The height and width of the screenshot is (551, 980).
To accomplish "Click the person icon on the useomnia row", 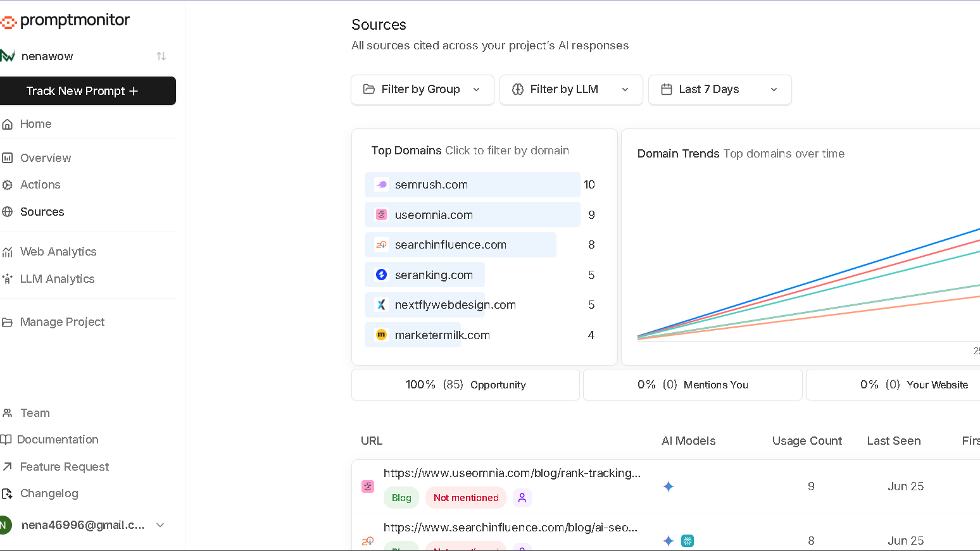I will (522, 498).
